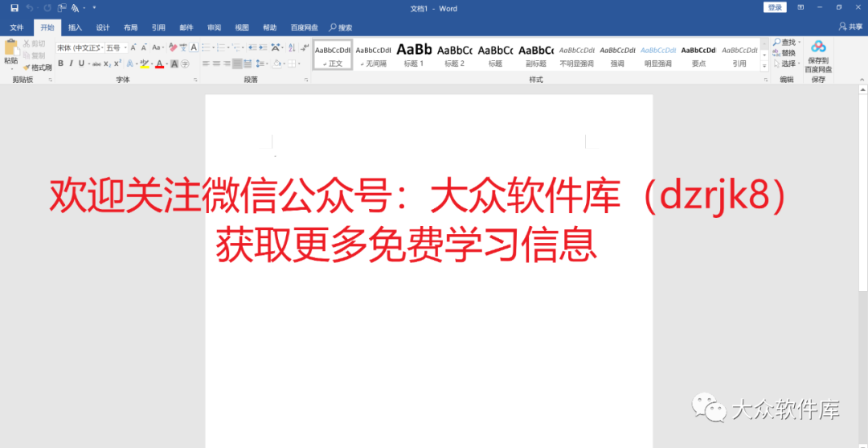Click the 搜索 tell-me search box
The height and width of the screenshot is (448, 868).
[341, 27]
